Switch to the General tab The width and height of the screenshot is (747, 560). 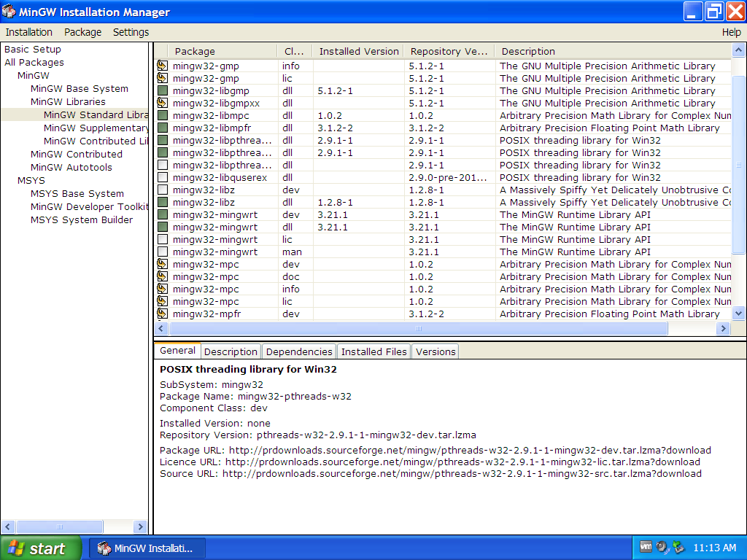178,351
